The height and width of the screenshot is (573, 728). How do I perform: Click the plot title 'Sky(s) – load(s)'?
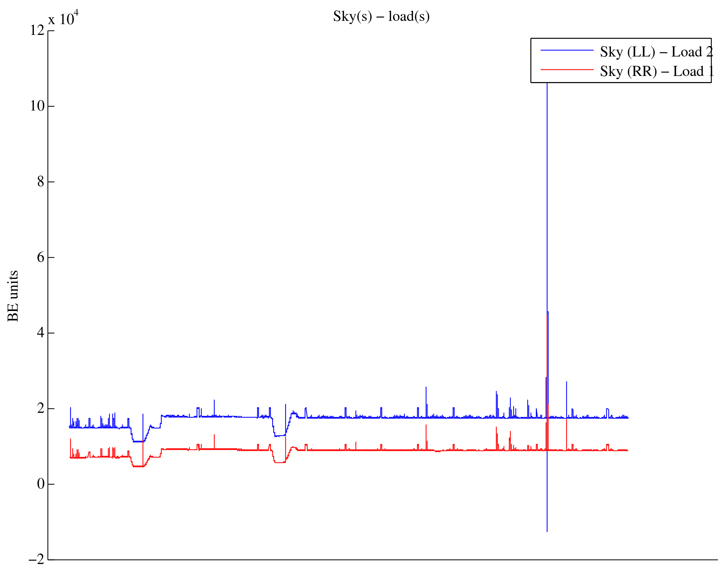pyautogui.click(x=381, y=17)
